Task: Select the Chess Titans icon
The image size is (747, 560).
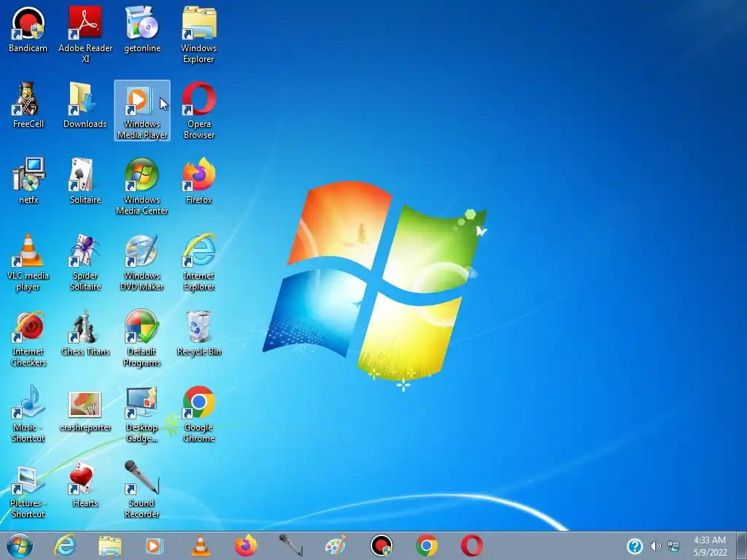Action: coord(85,332)
